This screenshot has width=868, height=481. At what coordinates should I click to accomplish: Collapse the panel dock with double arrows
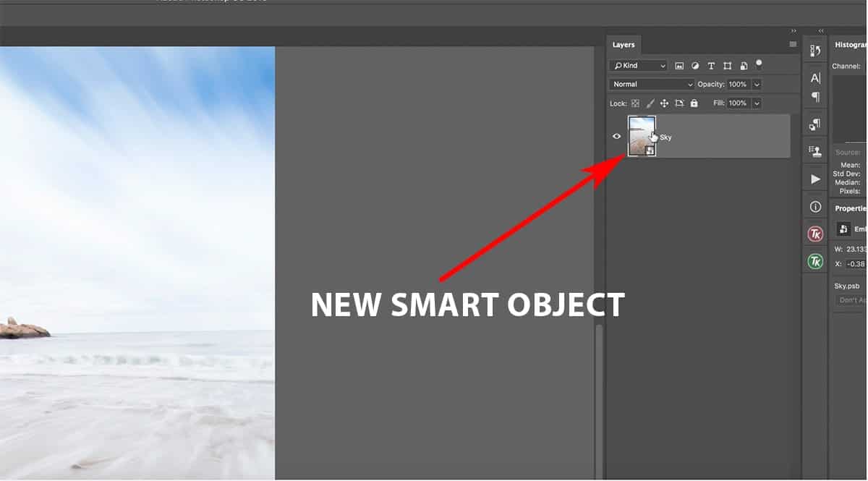click(820, 31)
